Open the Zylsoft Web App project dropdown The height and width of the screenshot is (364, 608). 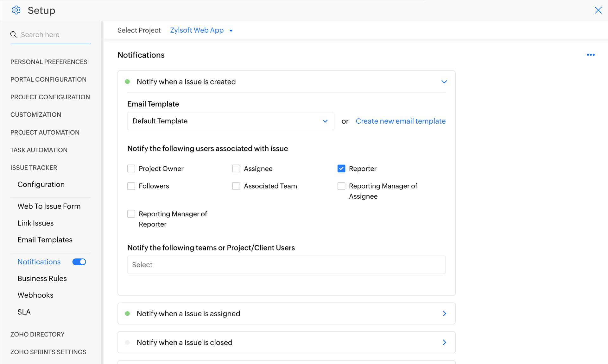tap(201, 30)
